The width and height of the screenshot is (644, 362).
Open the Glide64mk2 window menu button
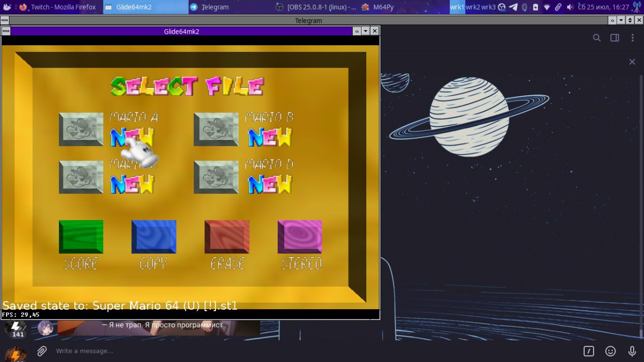pyautogui.click(x=6, y=31)
